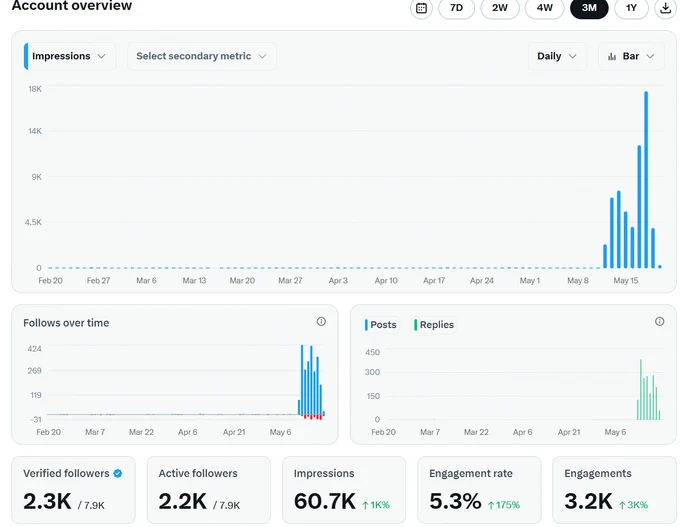Click the tallest impressions bar near 18K
Viewport: 680px width, 527px height.
646,180
